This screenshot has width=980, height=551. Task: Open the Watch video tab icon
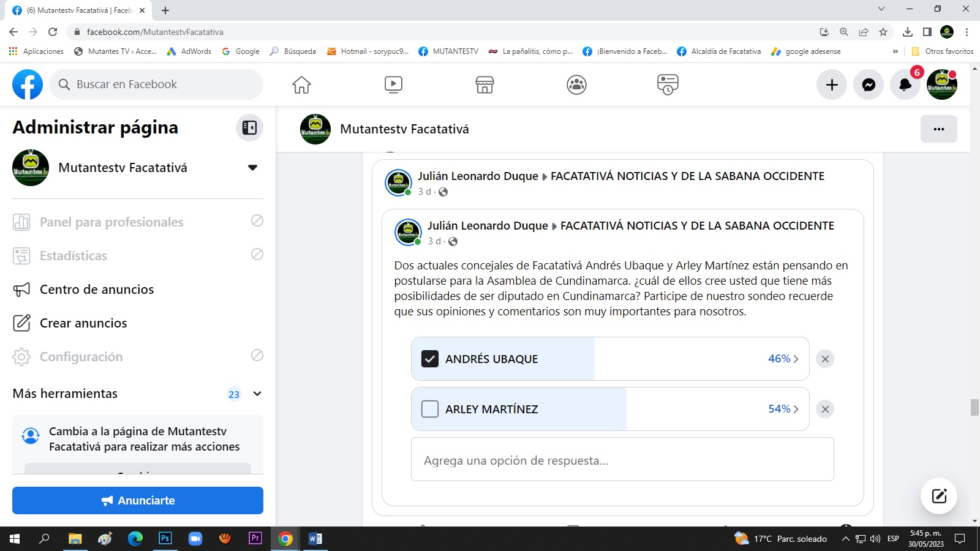pos(393,84)
